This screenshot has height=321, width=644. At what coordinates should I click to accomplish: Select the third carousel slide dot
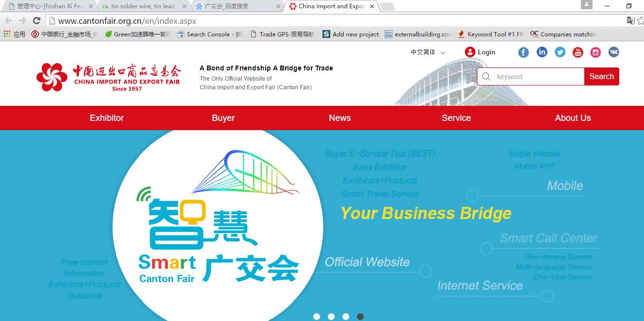click(x=346, y=317)
